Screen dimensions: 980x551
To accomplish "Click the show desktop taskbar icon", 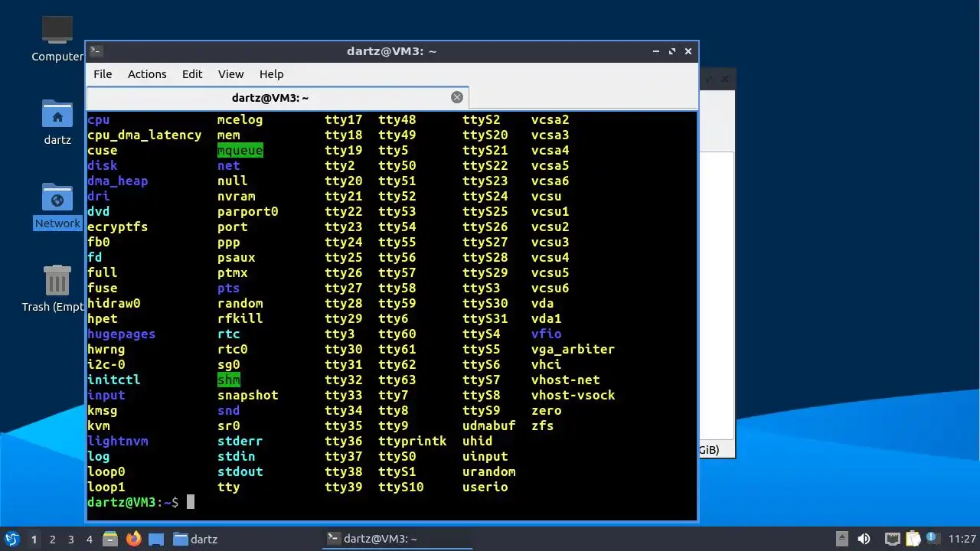I will pyautogui.click(x=156, y=539).
